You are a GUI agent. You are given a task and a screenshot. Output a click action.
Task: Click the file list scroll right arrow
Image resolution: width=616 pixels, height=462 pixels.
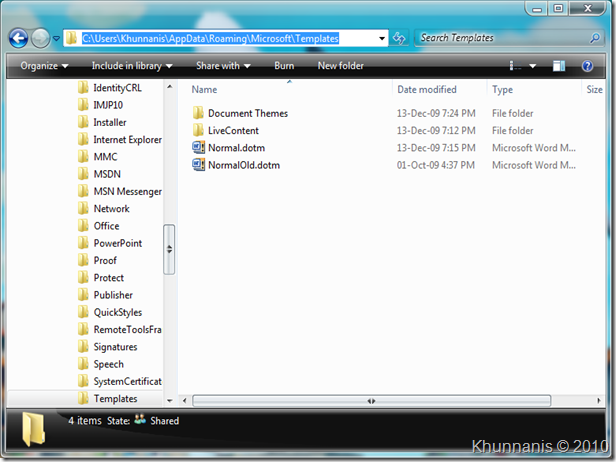[x=599, y=401]
